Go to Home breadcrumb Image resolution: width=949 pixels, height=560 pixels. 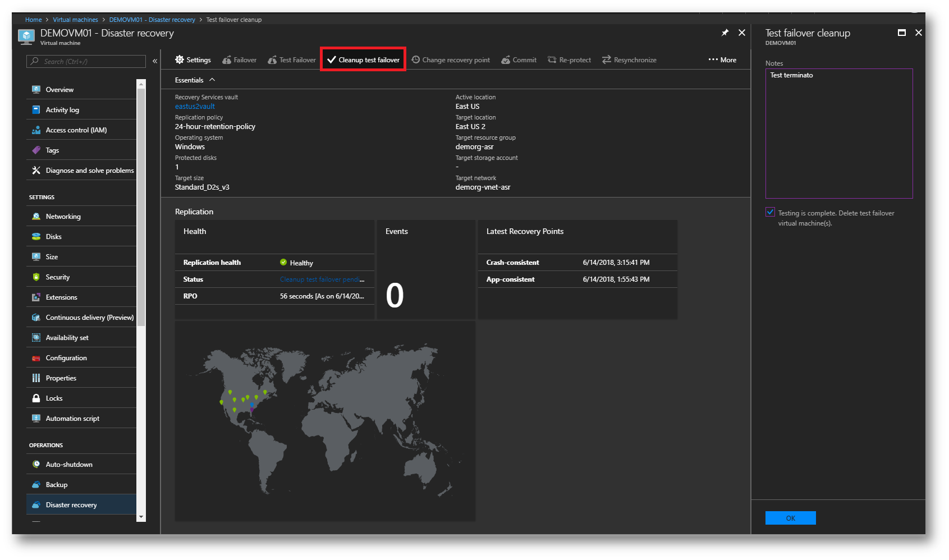[33, 20]
